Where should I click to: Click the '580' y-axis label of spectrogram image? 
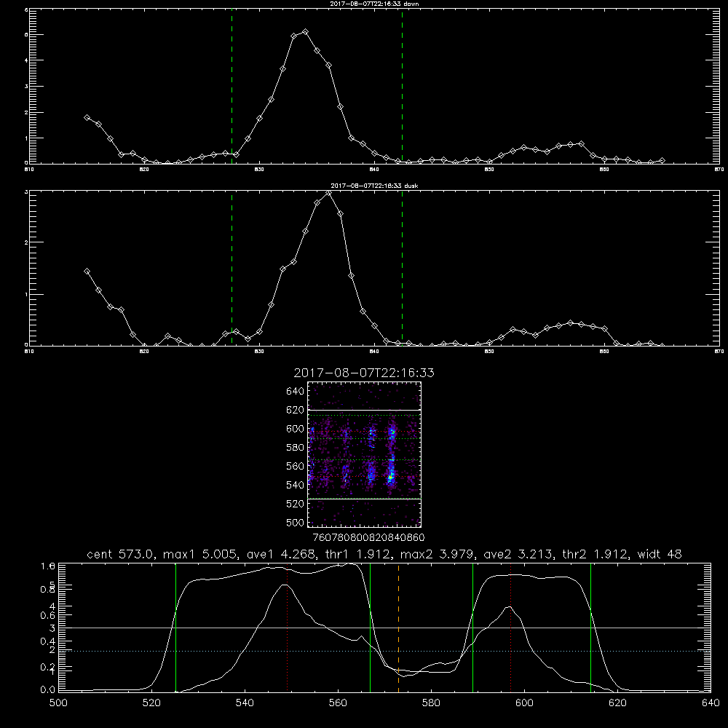tap(295, 448)
